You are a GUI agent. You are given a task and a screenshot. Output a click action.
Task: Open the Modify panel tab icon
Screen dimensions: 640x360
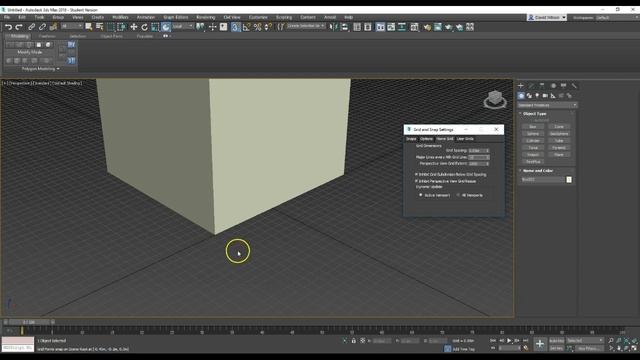coord(531,86)
